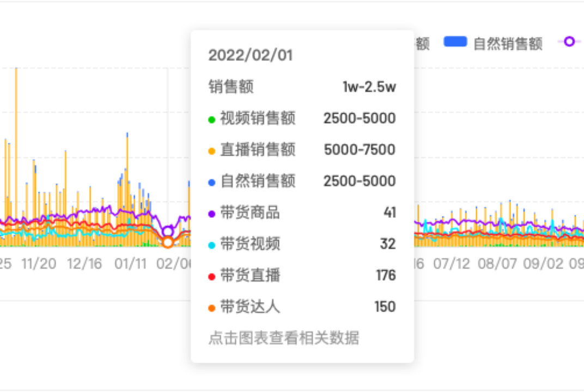The height and width of the screenshot is (392, 584).
Task: Click the 1w-2.5w 销售额 value in tooltip
Action: coord(369,87)
